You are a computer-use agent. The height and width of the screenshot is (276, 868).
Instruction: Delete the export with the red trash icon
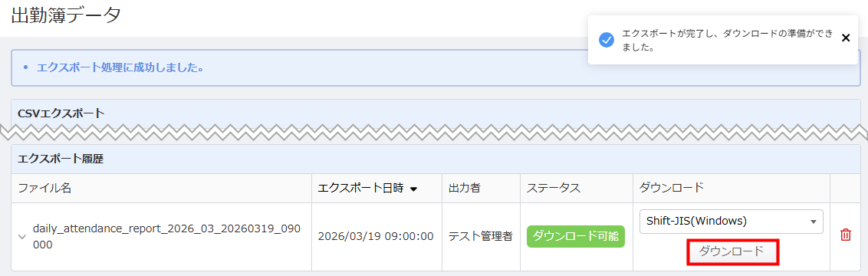click(x=845, y=235)
